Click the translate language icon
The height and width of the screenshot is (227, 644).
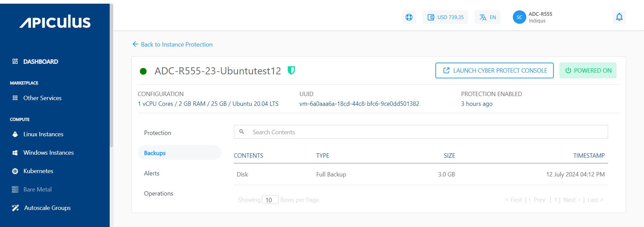[x=483, y=17]
